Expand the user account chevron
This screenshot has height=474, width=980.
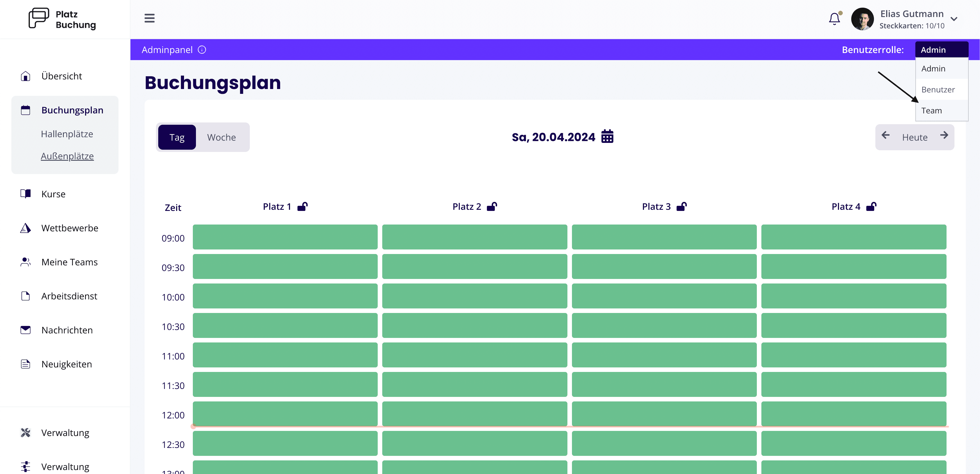954,19
